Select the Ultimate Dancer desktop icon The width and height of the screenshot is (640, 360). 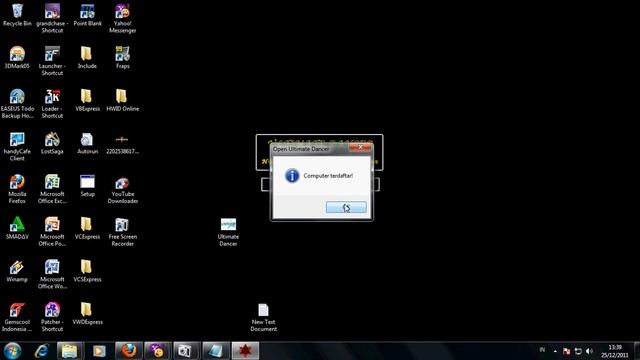coord(228,232)
